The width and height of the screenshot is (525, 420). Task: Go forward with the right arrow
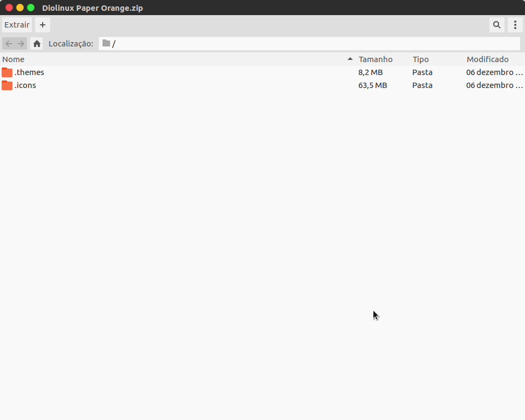[21, 44]
